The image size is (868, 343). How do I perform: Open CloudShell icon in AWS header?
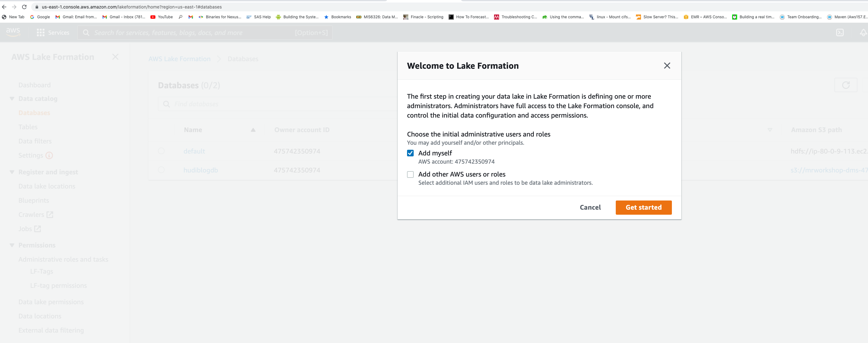[x=840, y=32]
